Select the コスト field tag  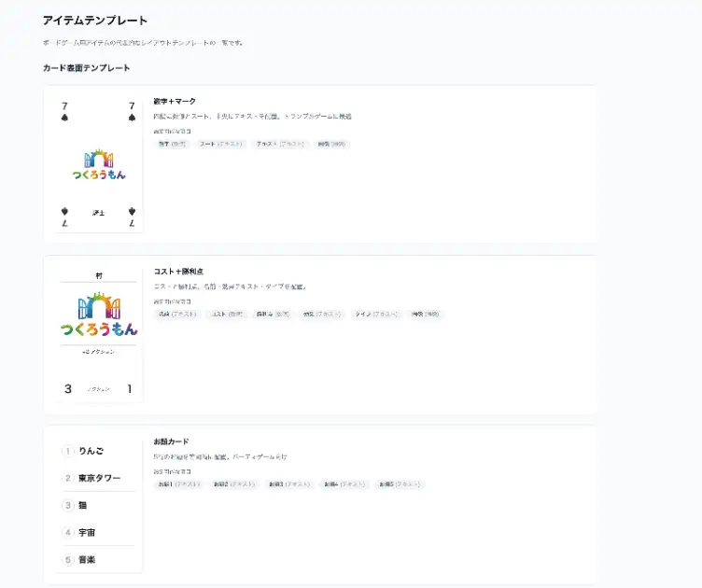[x=225, y=315]
